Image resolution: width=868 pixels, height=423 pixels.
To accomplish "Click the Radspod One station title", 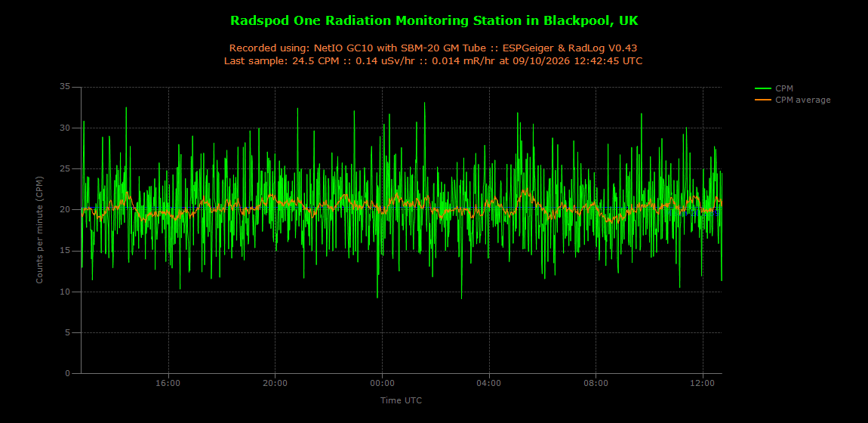I will point(434,20).
